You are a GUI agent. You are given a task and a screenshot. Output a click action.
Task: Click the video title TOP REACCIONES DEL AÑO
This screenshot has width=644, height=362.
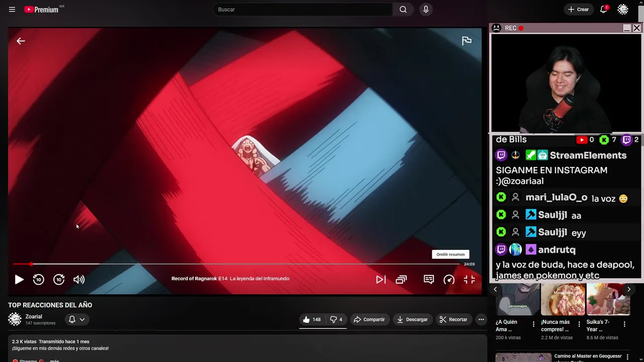(x=50, y=305)
